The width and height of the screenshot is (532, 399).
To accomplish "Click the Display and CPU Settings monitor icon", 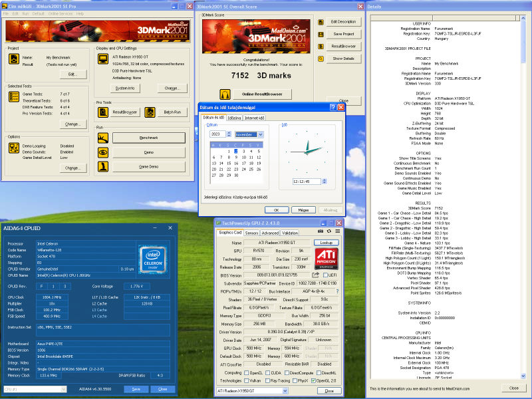I will tap(103, 59).
